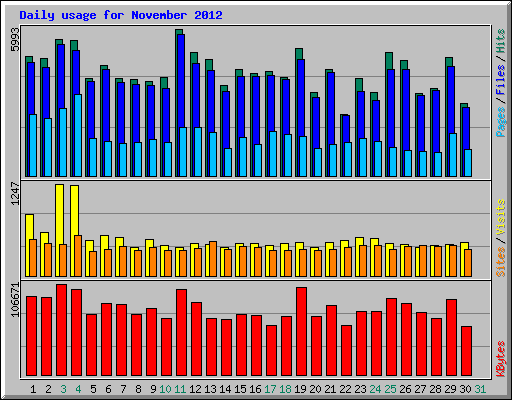512x400 pixels.
Task: Click the red KBytes bar for day 19
Action: coord(301,331)
